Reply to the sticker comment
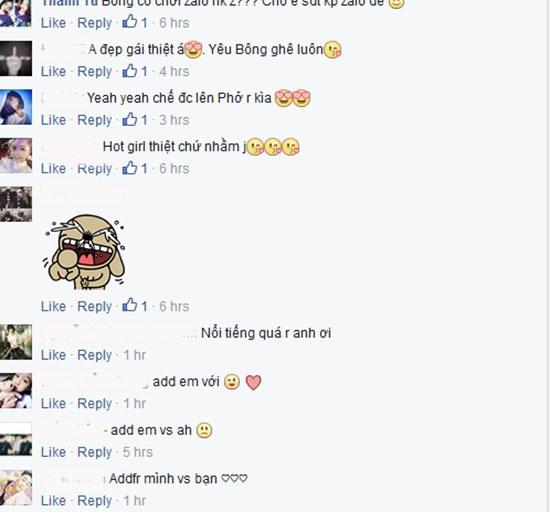Image resolution: width=550 pixels, height=512 pixels. 94,306
